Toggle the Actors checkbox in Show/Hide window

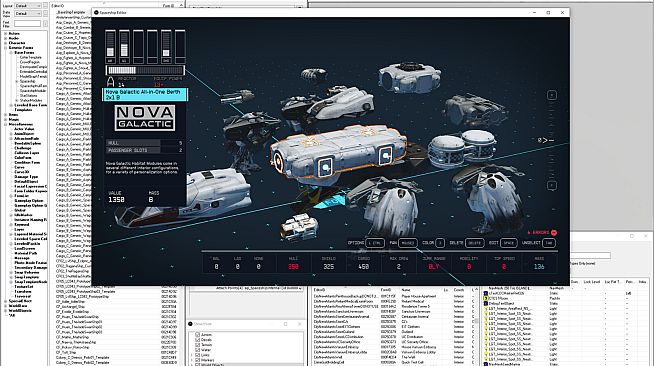(198, 335)
